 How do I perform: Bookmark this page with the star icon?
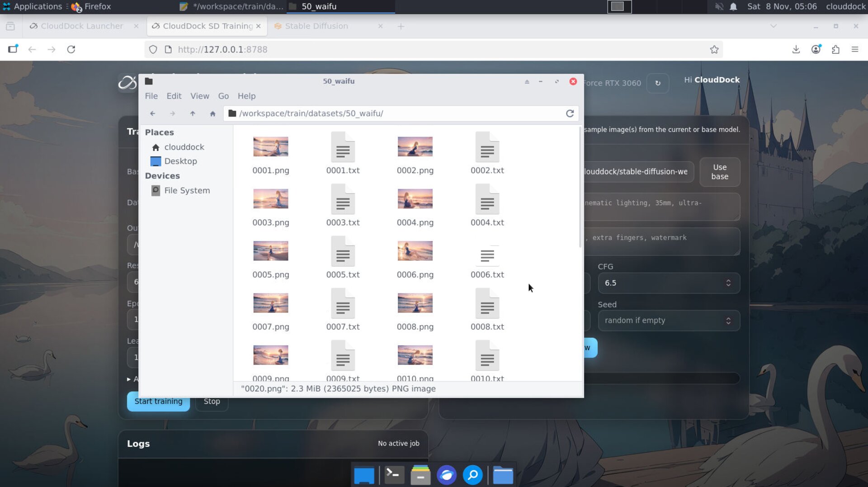point(714,50)
